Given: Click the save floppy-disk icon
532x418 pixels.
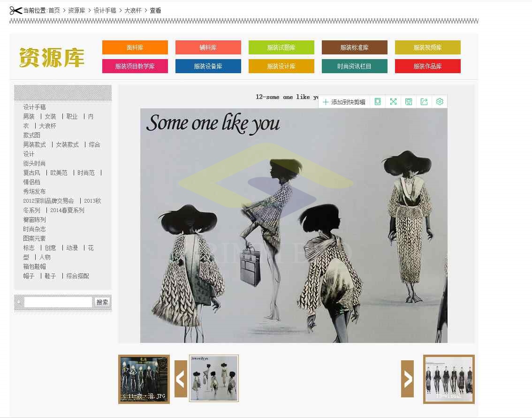Looking at the screenshot, I should point(409,102).
